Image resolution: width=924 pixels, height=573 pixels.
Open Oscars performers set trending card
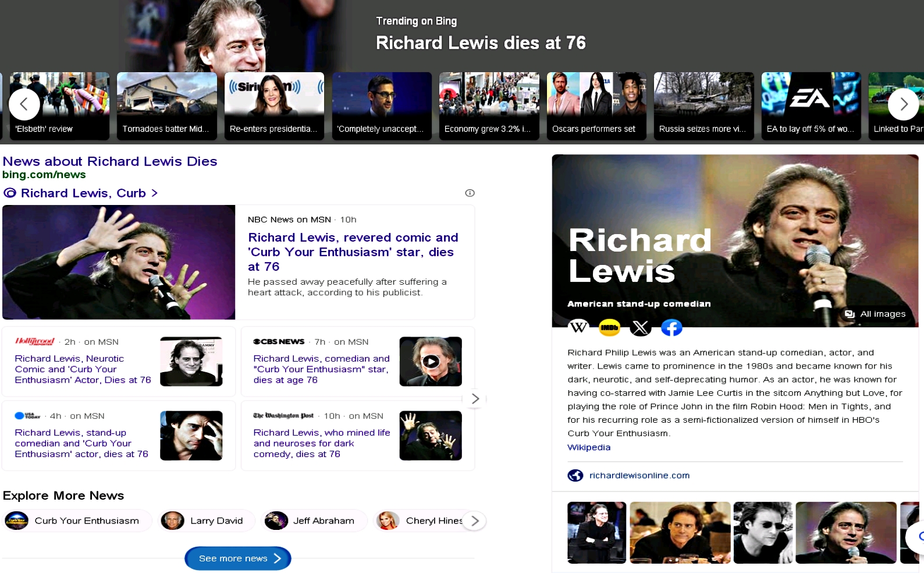click(596, 106)
